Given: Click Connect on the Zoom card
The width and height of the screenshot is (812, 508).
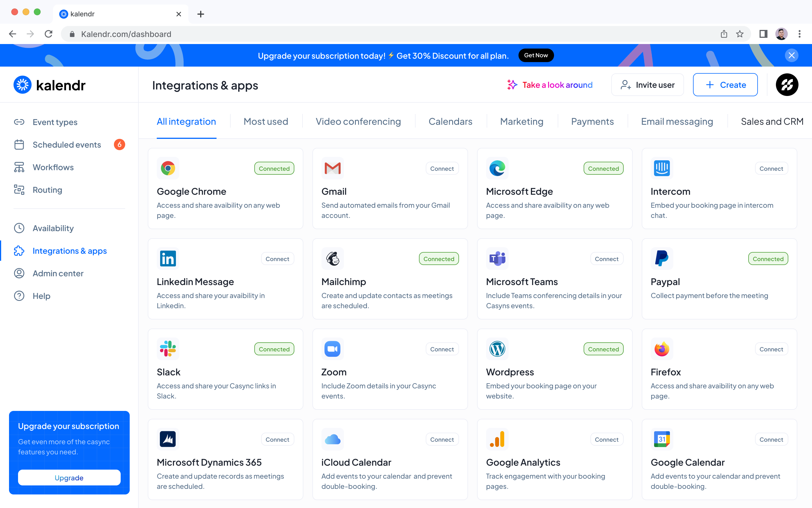Looking at the screenshot, I should [442, 349].
